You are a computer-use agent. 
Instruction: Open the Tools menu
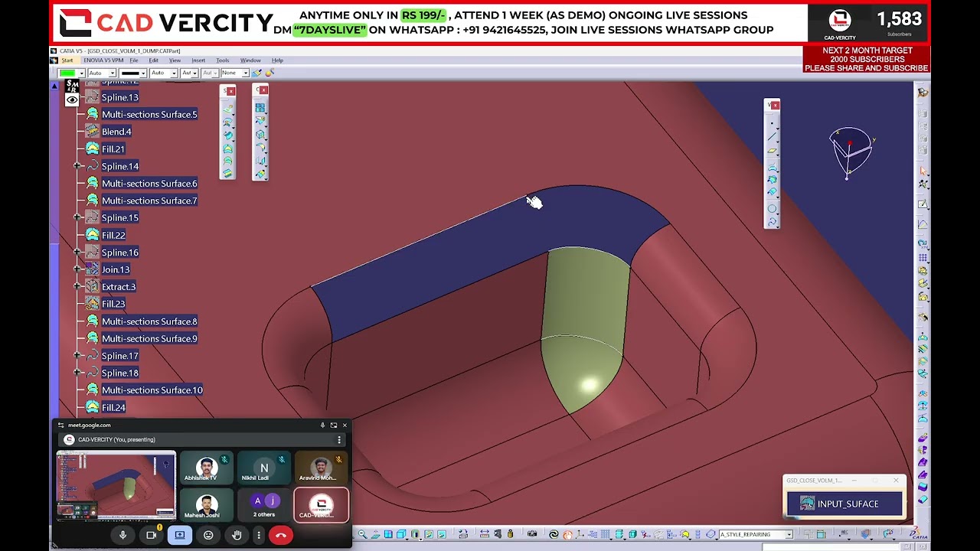223,60
